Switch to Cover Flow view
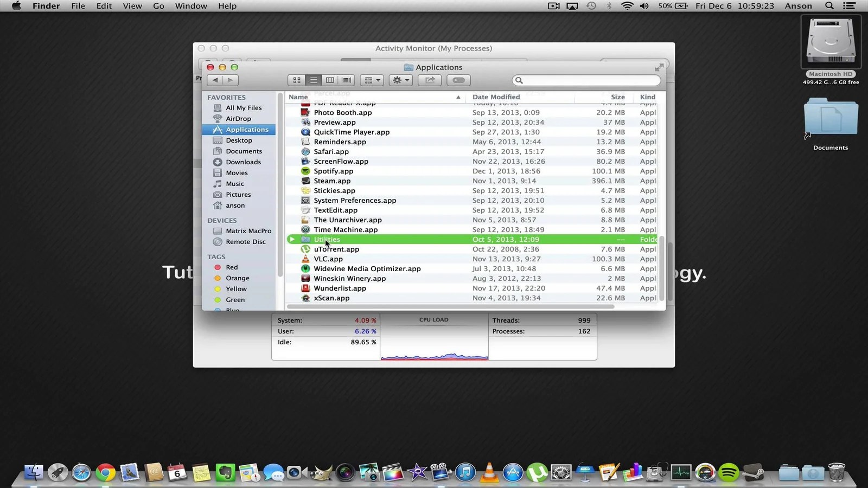The image size is (868, 488). pos(346,80)
